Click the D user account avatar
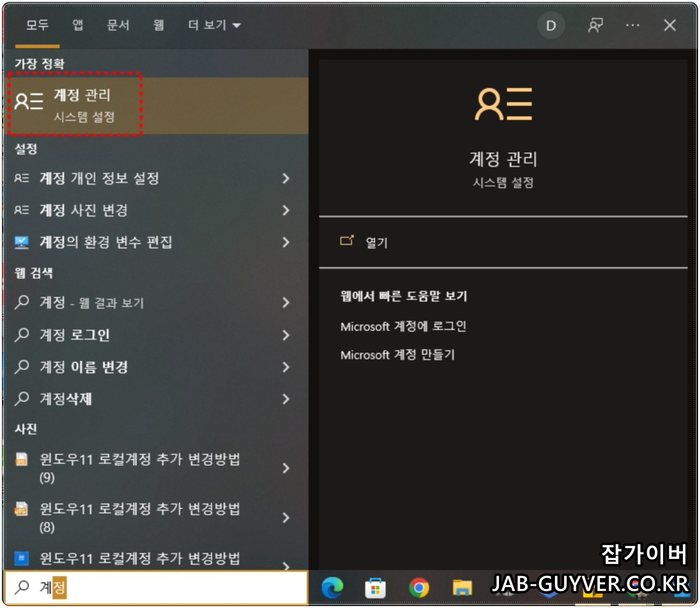Screen dimensions: 700x608 (x=550, y=25)
